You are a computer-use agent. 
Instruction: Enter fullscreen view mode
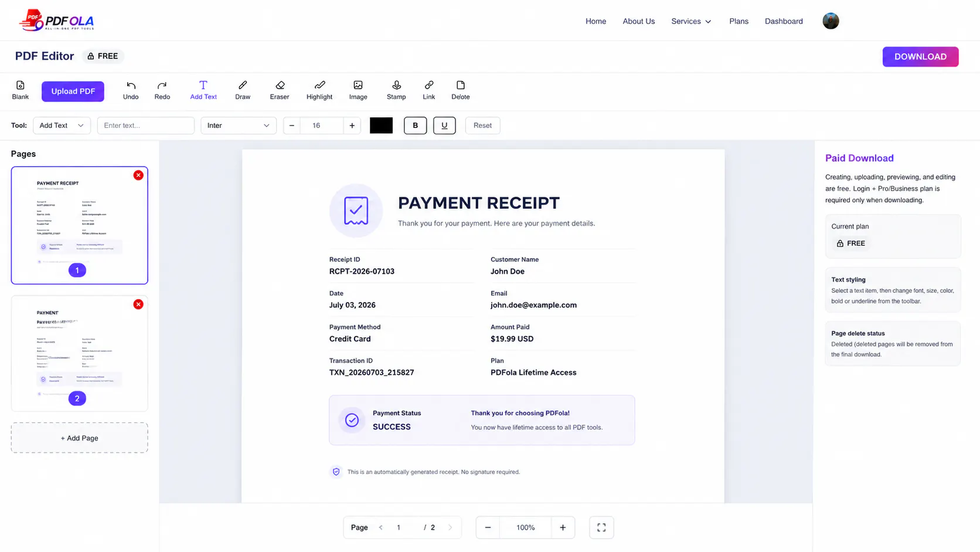(x=601, y=527)
